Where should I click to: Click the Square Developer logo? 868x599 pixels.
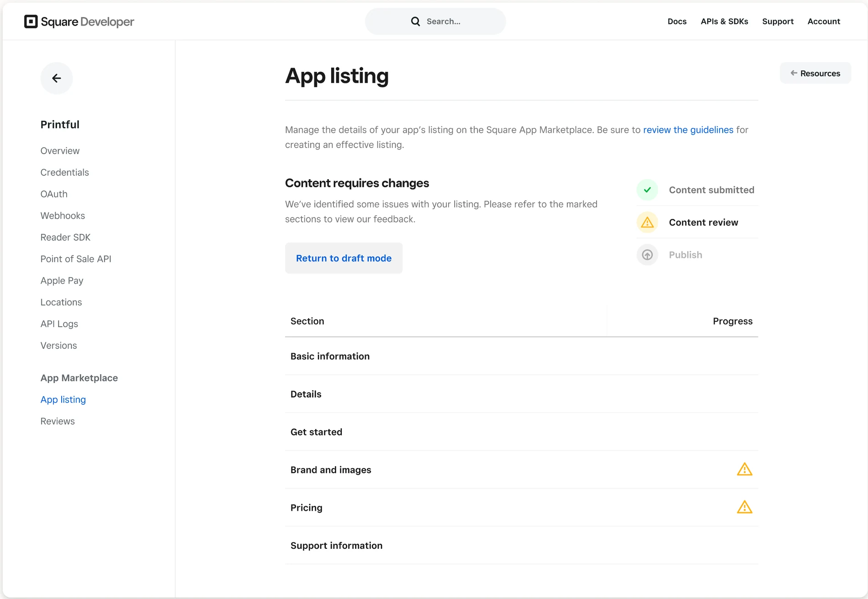point(79,21)
